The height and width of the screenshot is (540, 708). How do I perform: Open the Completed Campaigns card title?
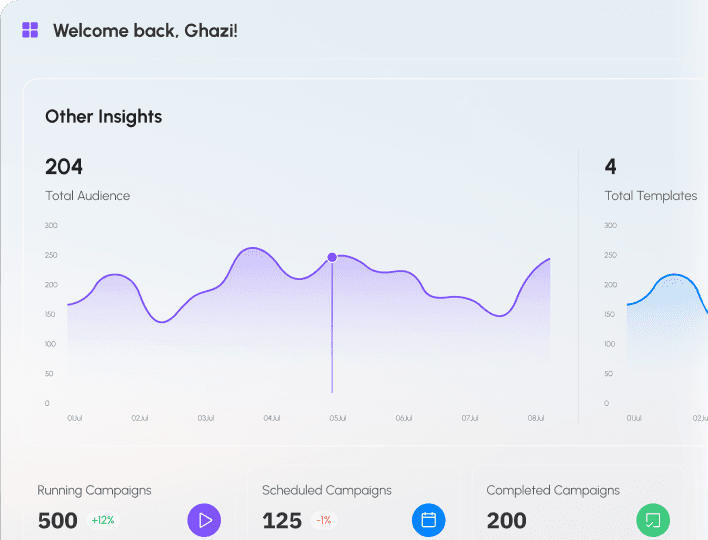(553, 490)
